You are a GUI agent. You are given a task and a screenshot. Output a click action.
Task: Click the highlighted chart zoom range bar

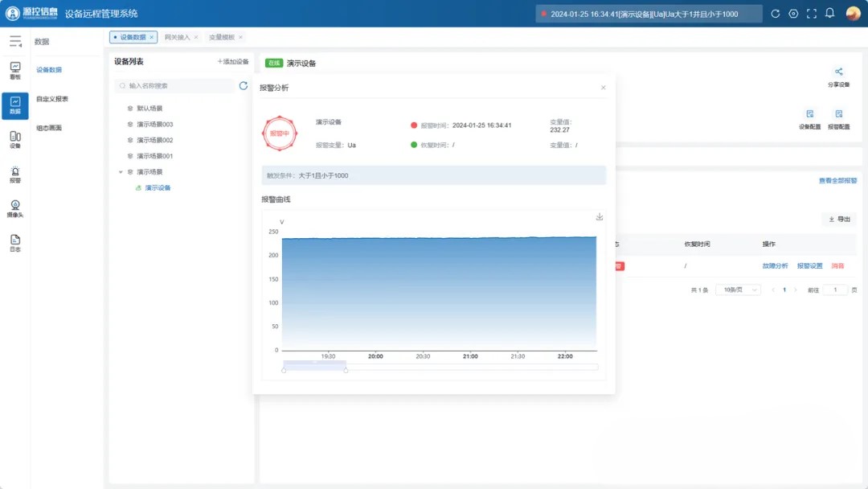(315, 364)
